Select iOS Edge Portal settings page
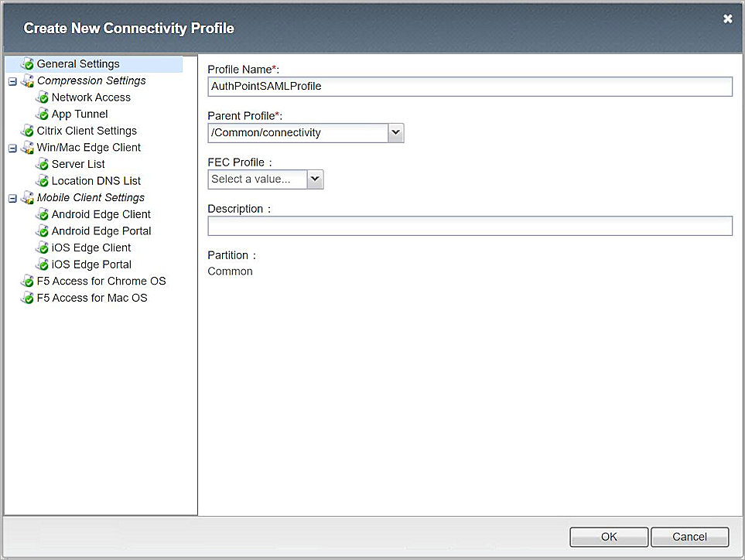Screen dimensions: 745x560 coord(90,264)
